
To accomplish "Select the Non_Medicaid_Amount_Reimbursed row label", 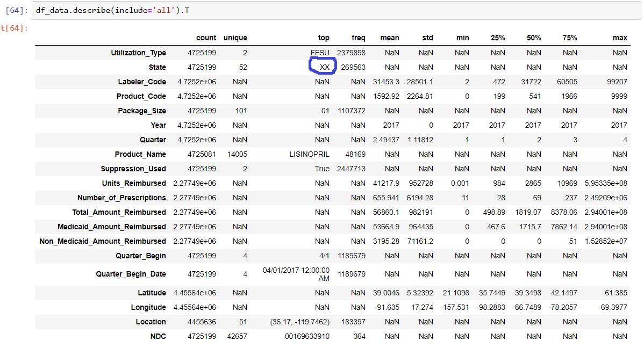I will [x=103, y=241].
